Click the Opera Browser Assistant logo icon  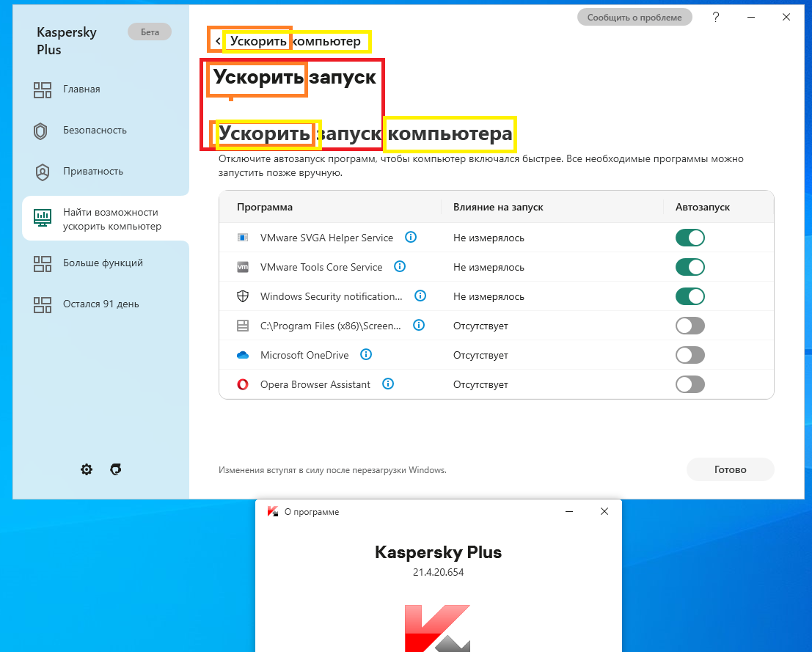(242, 384)
